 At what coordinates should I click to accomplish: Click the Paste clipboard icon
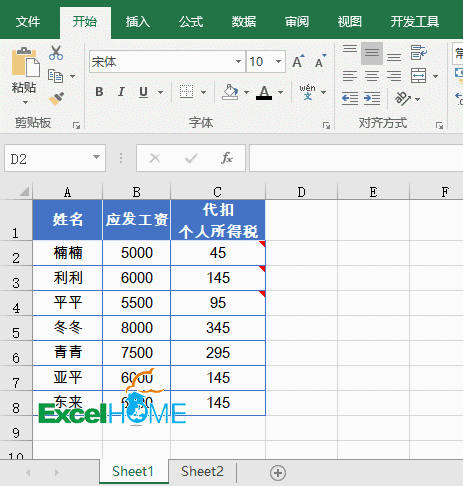click(x=25, y=61)
